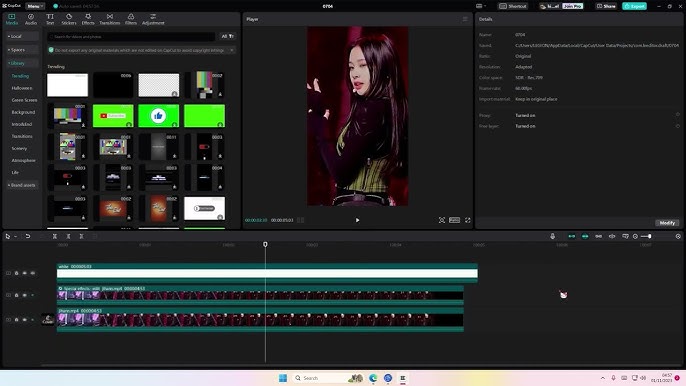Select the Trending category
This screenshot has height=386, width=686.
pyautogui.click(x=20, y=76)
